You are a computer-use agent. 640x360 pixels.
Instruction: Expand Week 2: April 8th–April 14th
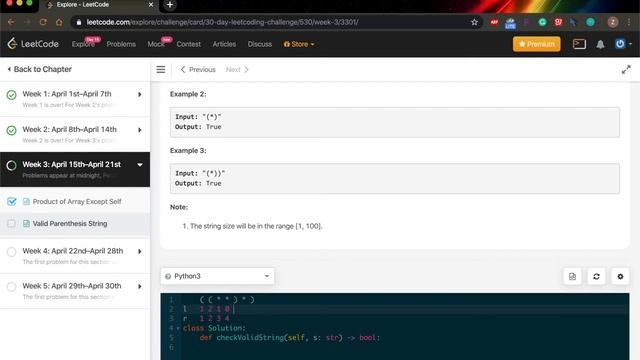tap(75, 135)
